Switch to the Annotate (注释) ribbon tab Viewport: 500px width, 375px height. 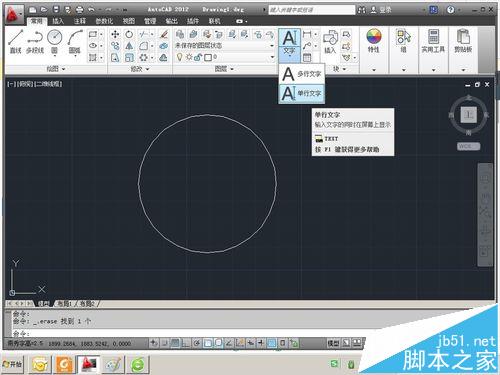click(79, 21)
